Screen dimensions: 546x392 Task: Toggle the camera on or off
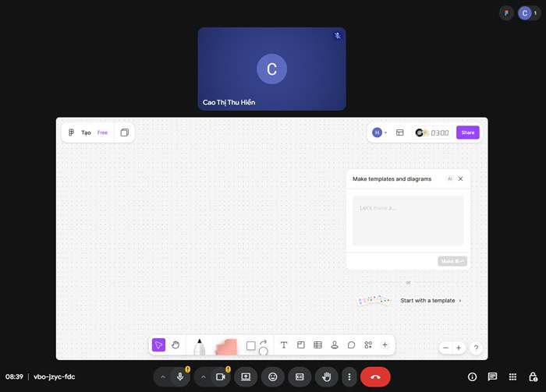221,376
